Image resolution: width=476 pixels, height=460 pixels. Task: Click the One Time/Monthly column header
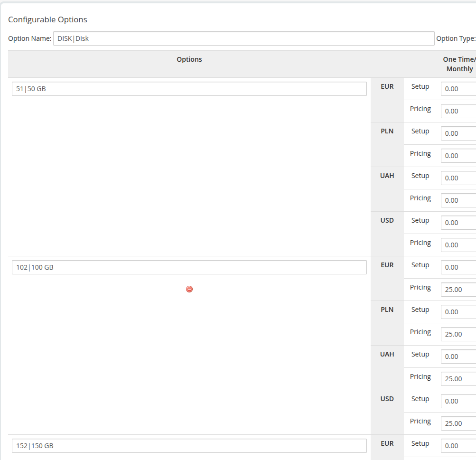[459, 64]
